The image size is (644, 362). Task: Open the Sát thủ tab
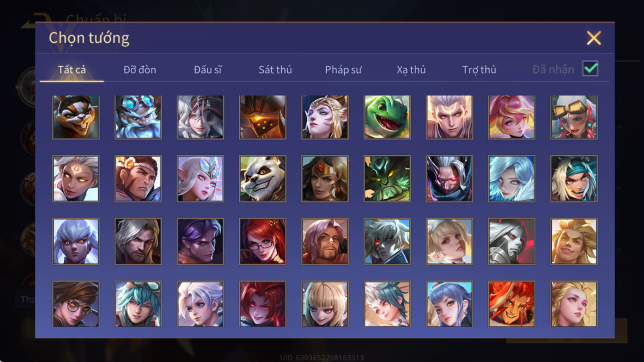(x=275, y=69)
